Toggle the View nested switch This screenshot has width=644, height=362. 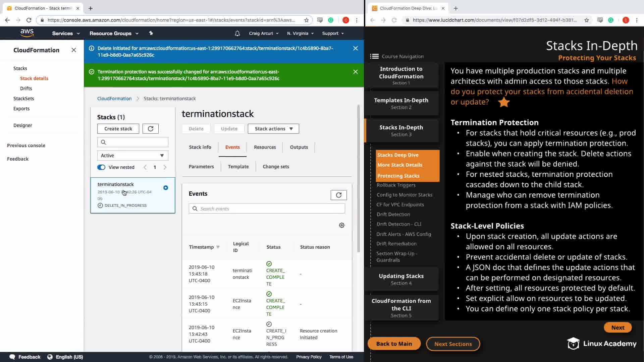click(x=101, y=167)
